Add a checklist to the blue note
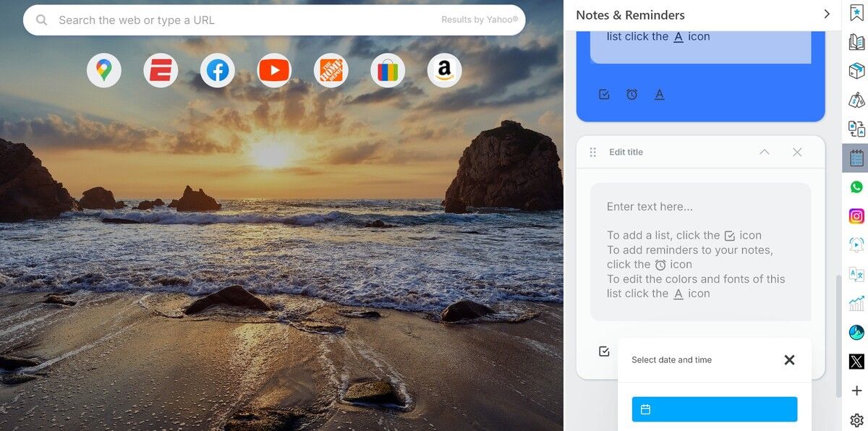 (x=604, y=95)
